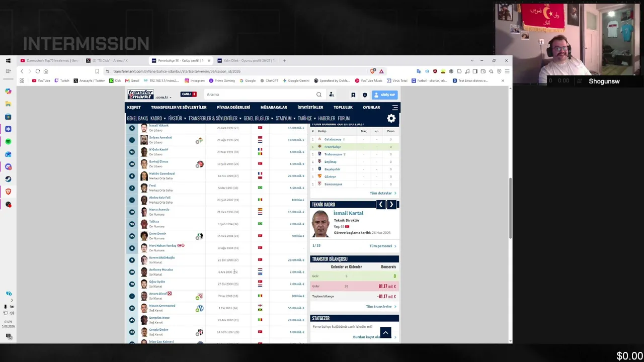The image size is (644, 362).
Task: Open the Tüm personel staff link
Action: pos(383,246)
